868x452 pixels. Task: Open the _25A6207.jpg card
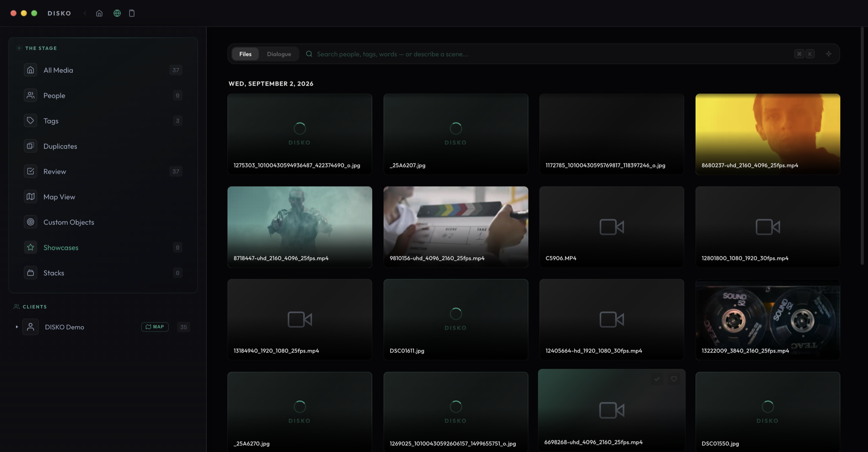[456, 134]
